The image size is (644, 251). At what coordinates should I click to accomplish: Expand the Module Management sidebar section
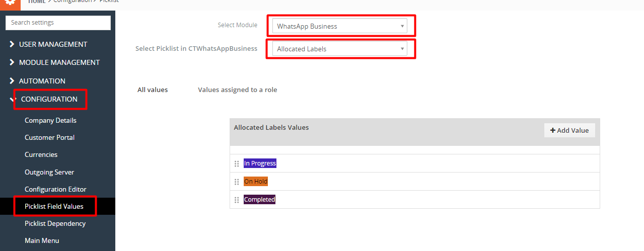[x=54, y=62]
